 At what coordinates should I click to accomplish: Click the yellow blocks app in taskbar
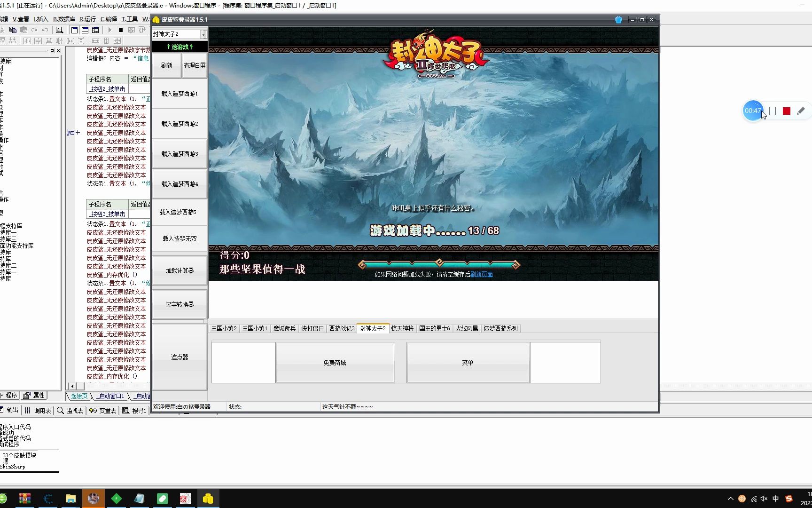click(208, 499)
